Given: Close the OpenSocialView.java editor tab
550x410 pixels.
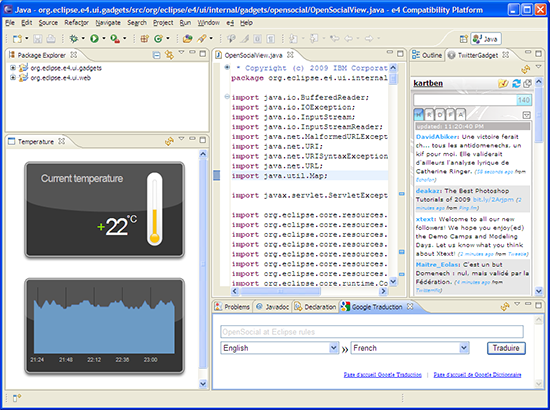Looking at the screenshot, I should 290,55.
